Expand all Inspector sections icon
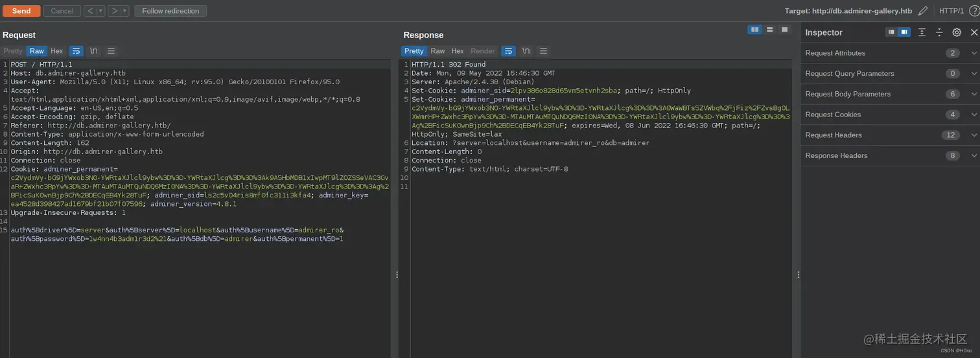 [x=922, y=32]
